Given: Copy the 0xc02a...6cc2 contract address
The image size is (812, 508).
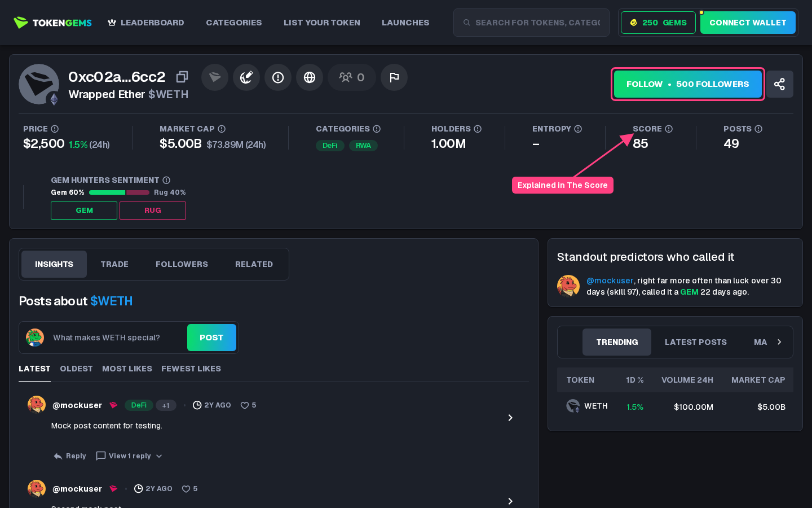Looking at the screenshot, I should point(182,76).
